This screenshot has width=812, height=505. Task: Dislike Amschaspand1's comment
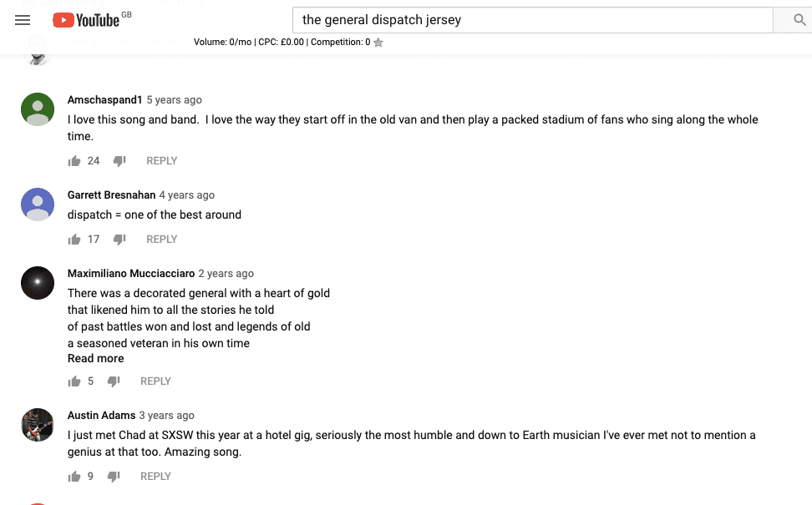[119, 161]
